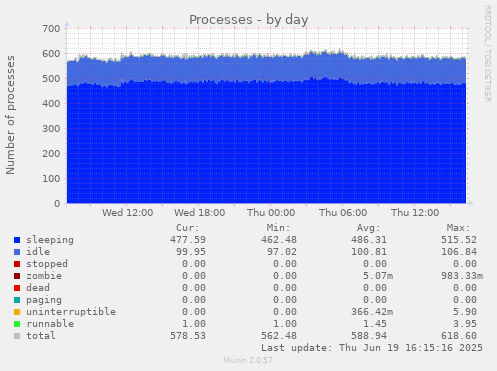The width and height of the screenshot is (497, 371).
Task: Click total maximum value 618.60
Action: [x=459, y=336]
